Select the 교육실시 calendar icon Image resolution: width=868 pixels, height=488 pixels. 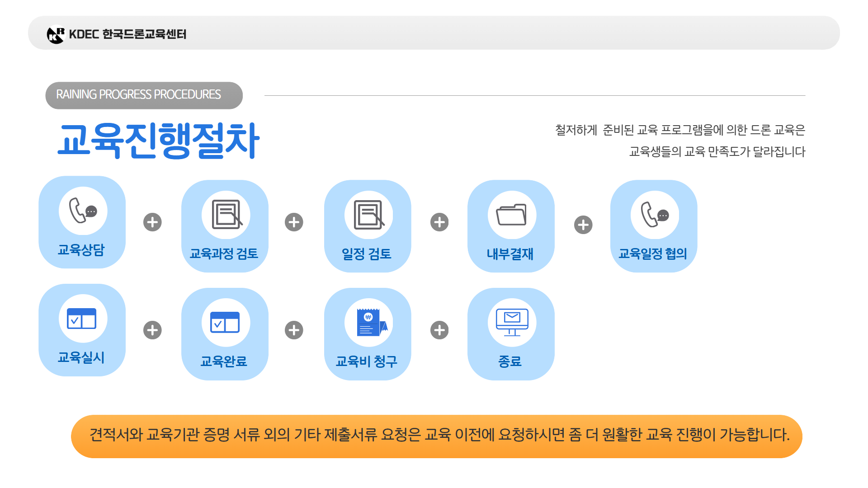pos(82,319)
